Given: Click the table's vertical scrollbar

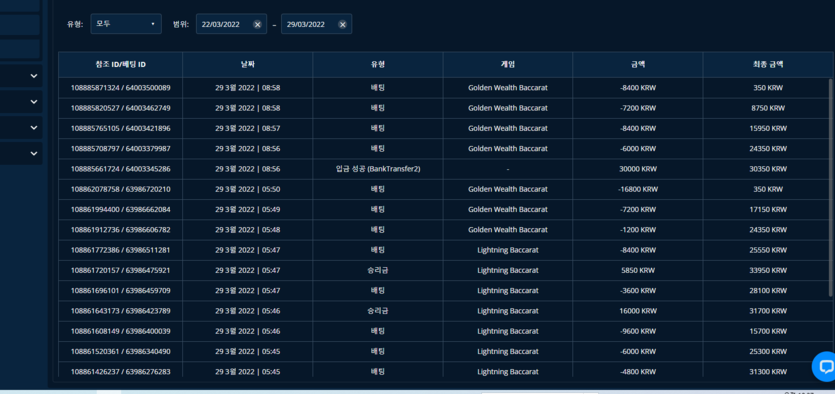Looking at the screenshot, I should point(830,187).
